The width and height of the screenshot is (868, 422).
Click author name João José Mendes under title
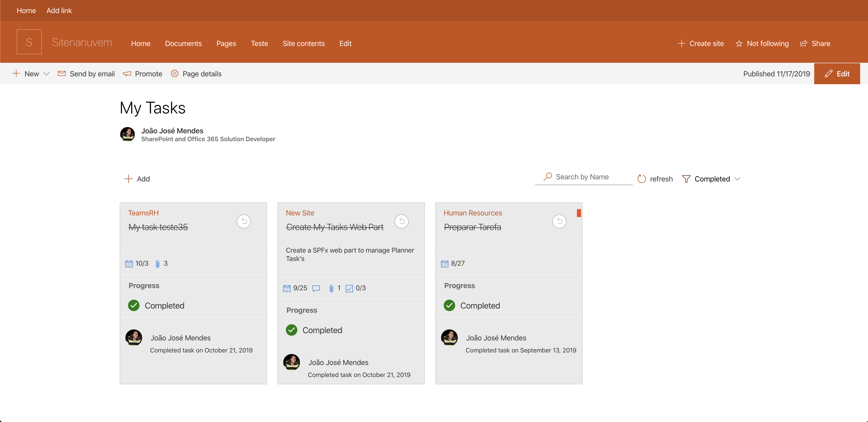[172, 131]
